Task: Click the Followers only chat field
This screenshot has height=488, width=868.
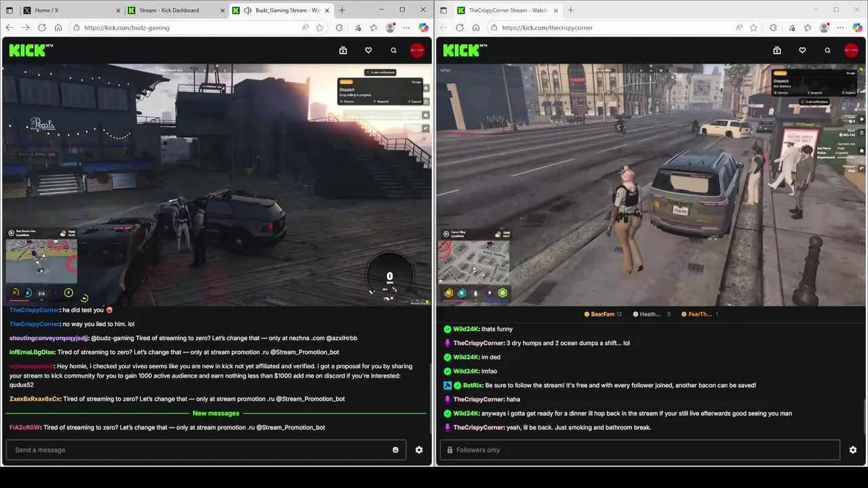Action: (x=639, y=450)
